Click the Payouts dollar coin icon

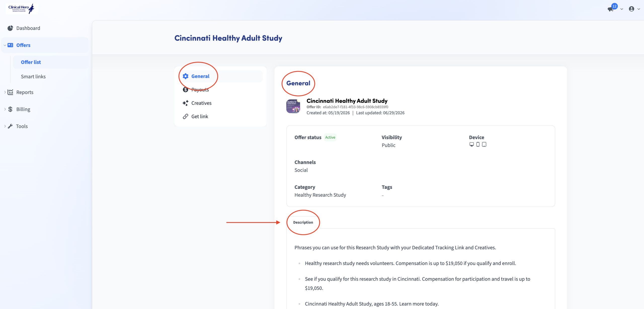[185, 90]
